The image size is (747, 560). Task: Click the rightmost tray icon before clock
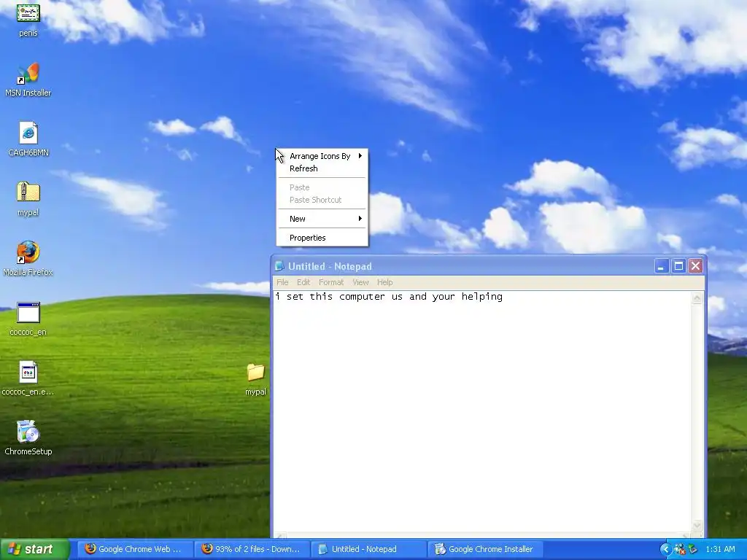692,549
